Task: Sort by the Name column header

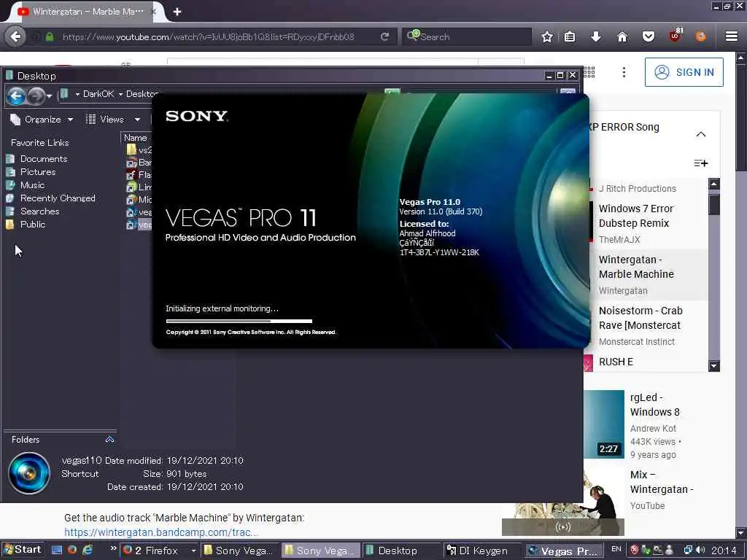Action: point(135,138)
